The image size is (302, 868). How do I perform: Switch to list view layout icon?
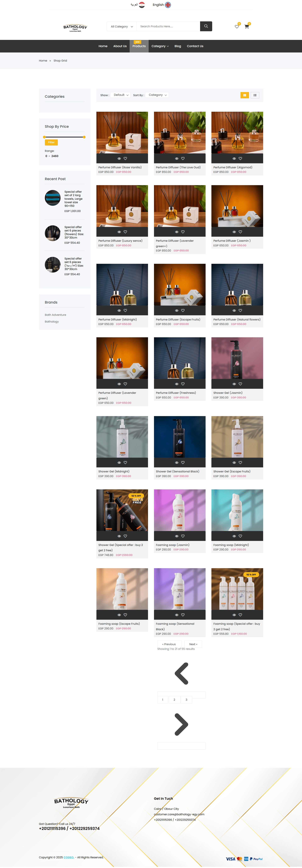coord(255,95)
